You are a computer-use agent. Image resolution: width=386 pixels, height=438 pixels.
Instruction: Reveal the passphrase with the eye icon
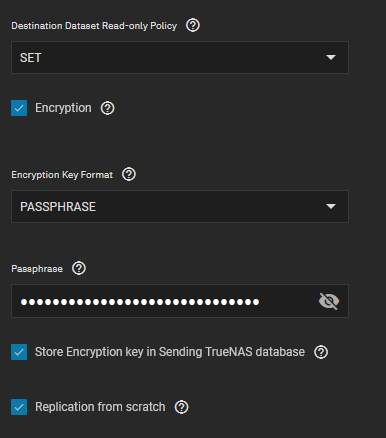coord(329,301)
